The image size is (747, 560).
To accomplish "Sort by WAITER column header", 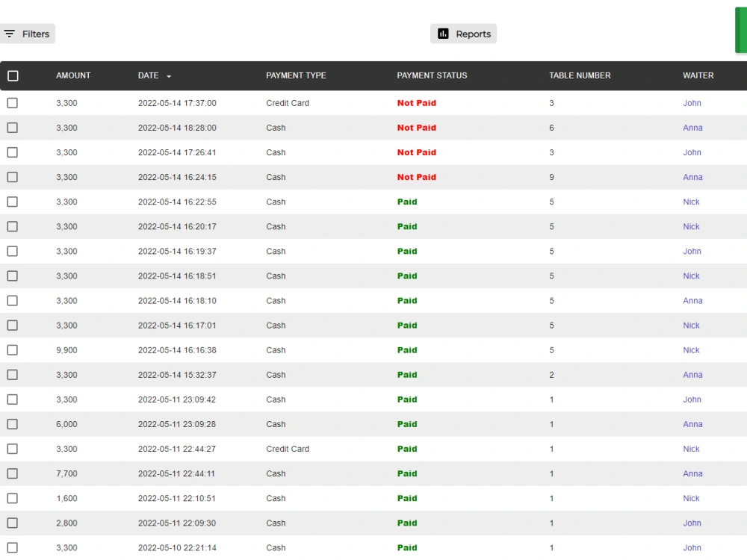I will 698,75.
